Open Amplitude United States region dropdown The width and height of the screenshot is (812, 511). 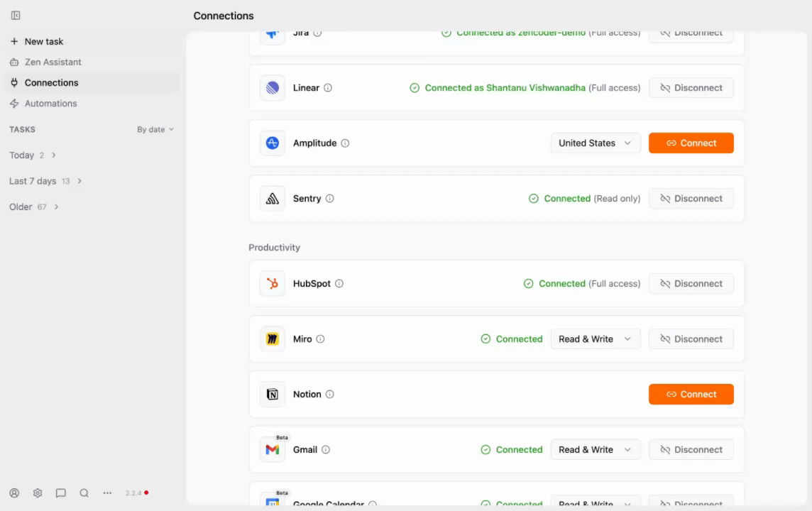click(x=596, y=143)
